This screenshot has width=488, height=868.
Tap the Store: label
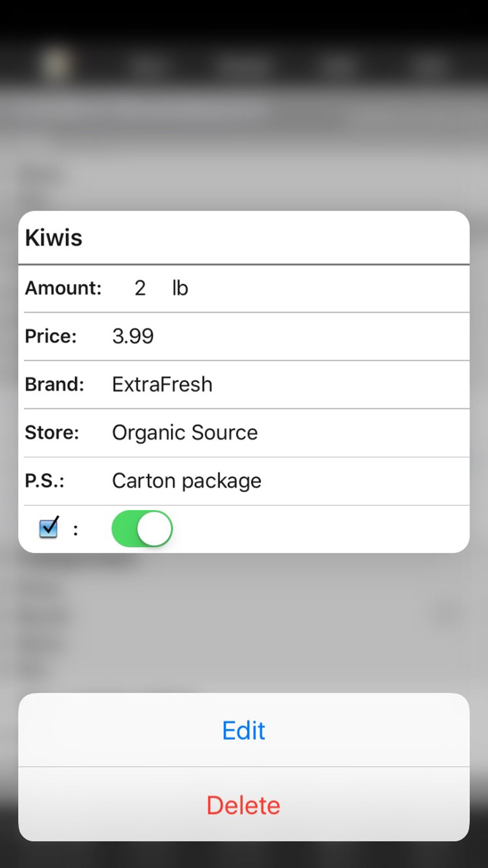(52, 433)
